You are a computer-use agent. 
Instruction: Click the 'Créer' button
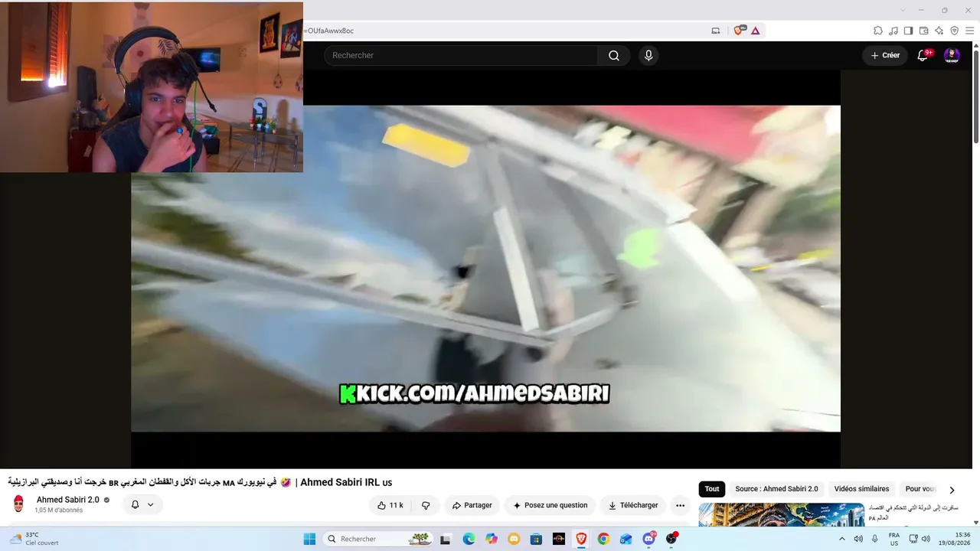pos(885,55)
